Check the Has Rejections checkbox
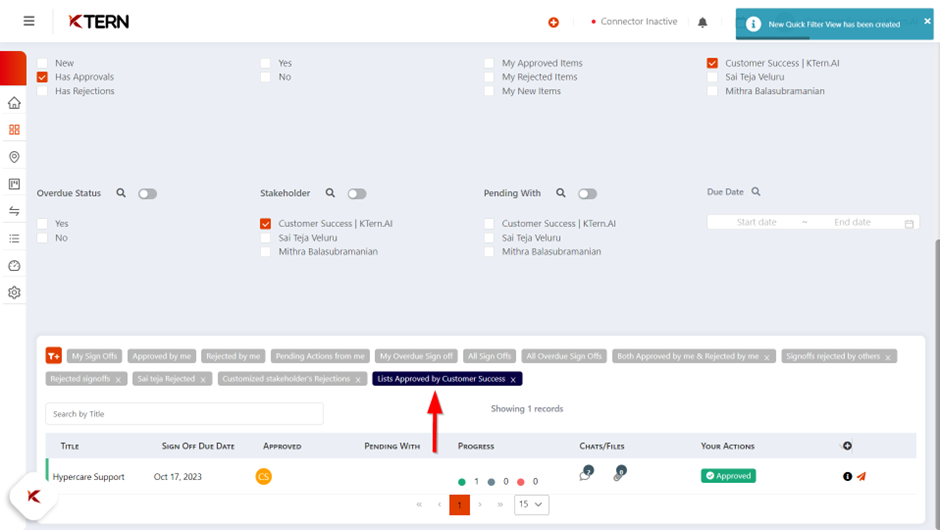940x530 pixels. click(x=42, y=91)
